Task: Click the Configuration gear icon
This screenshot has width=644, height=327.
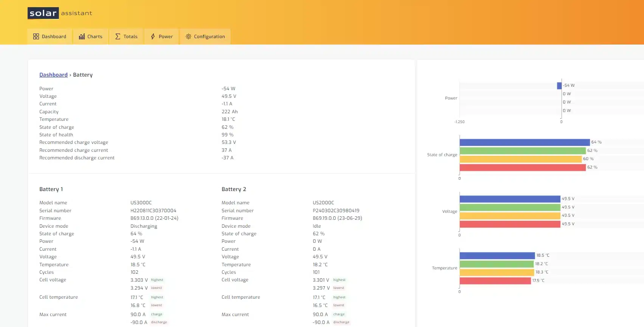Action: [x=188, y=37]
